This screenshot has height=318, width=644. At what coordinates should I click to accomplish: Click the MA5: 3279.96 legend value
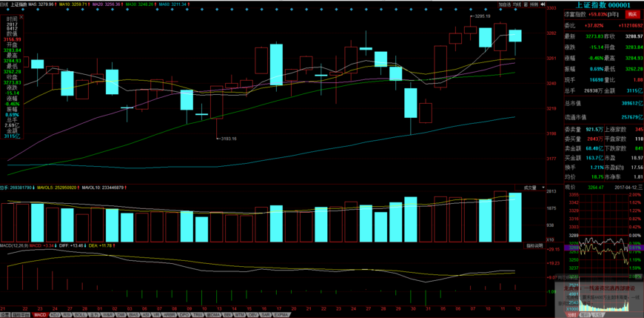tap(41, 4)
